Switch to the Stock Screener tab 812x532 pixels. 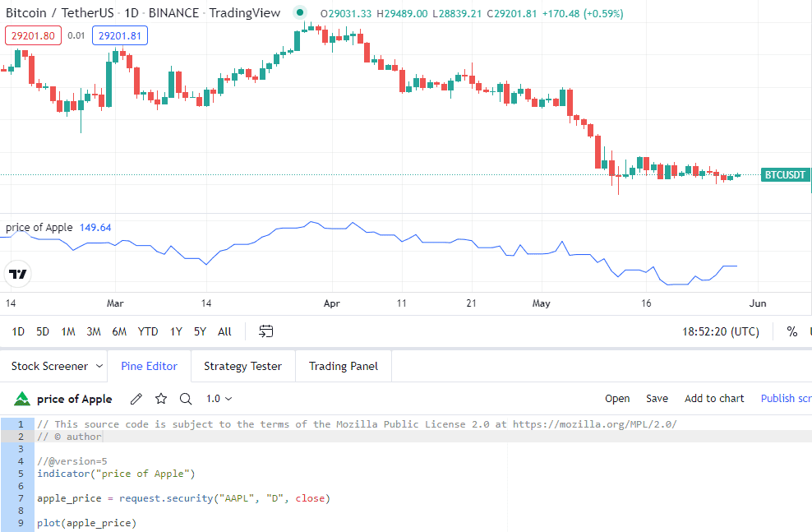point(49,366)
